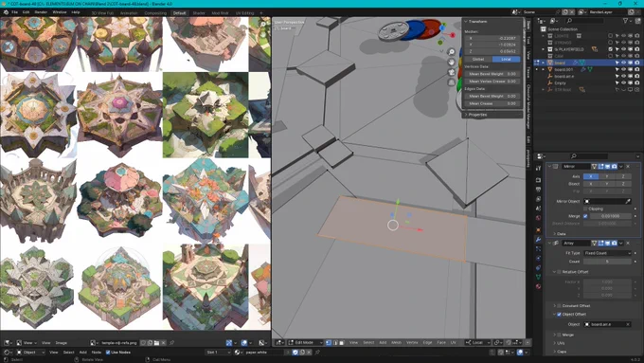Open outliner filter funnel icon
Image resolution: width=644 pixels, height=363 pixels.
(x=625, y=21)
